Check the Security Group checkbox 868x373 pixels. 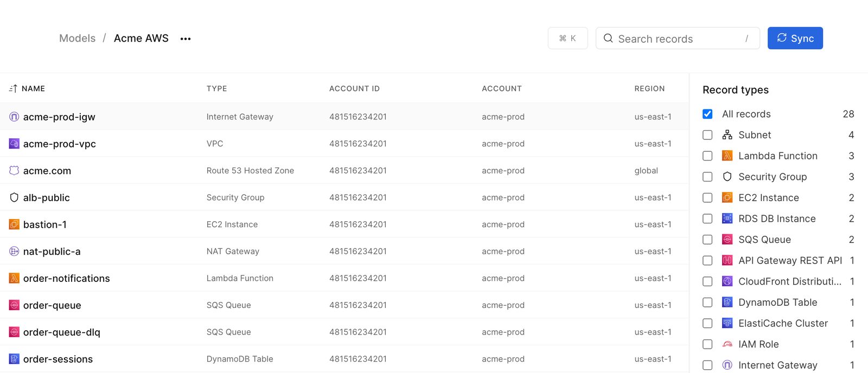click(707, 177)
